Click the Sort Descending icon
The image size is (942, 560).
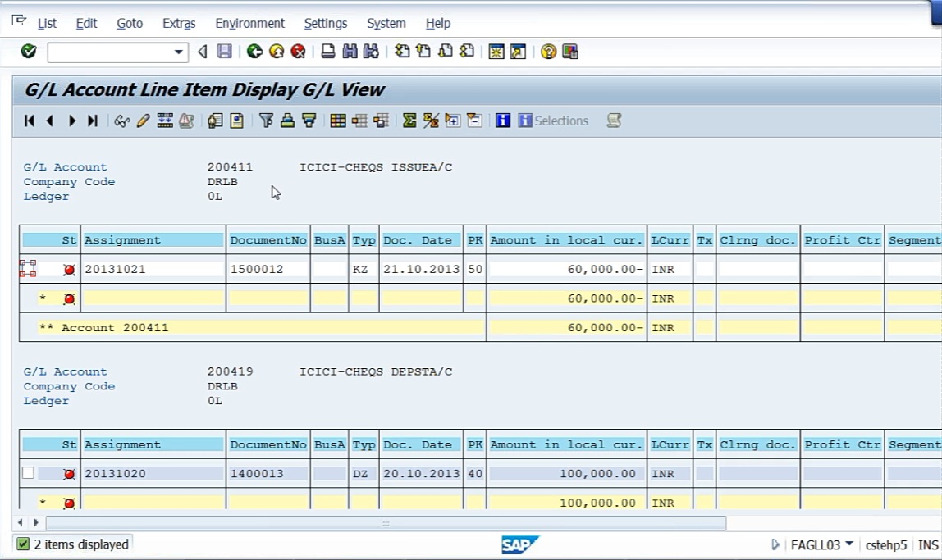tap(309, 121)
